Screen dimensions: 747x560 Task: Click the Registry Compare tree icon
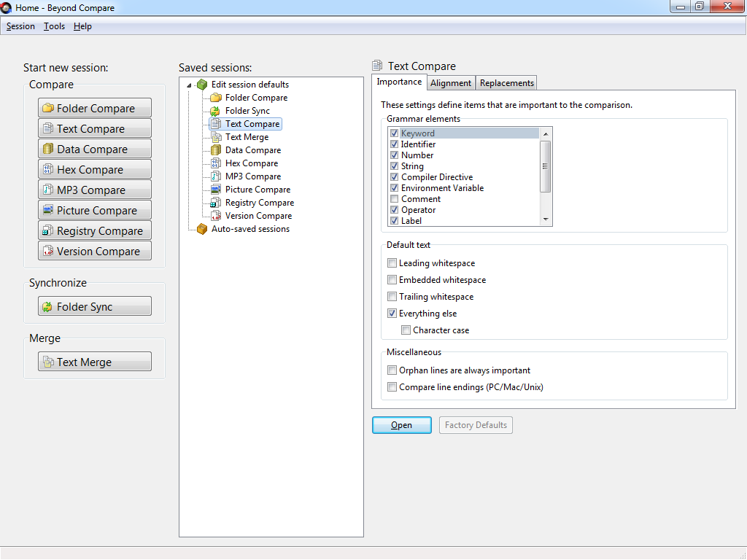coord(215,203)
